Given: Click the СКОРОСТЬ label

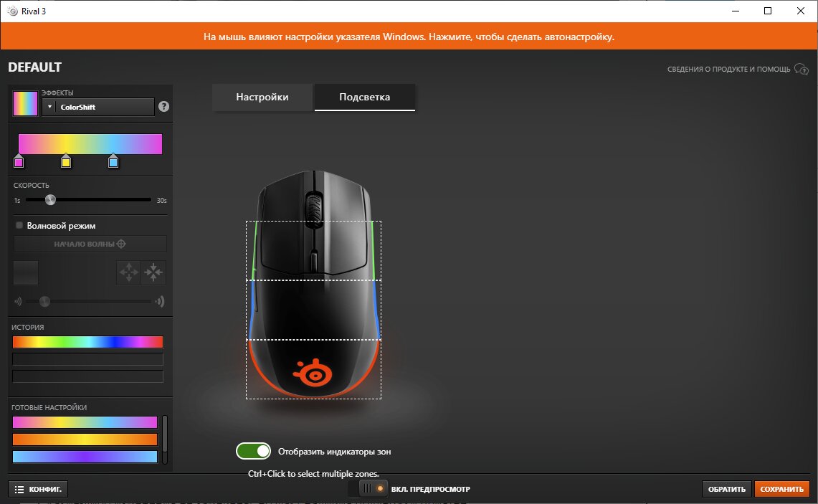Looking at the screenshot, I should pos(32,185).
